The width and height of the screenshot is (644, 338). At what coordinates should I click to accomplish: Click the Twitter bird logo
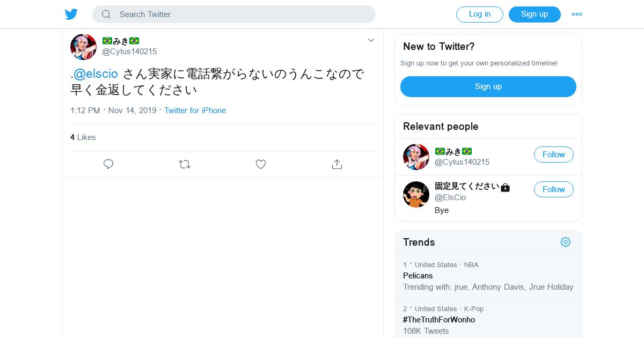point(71,14)
